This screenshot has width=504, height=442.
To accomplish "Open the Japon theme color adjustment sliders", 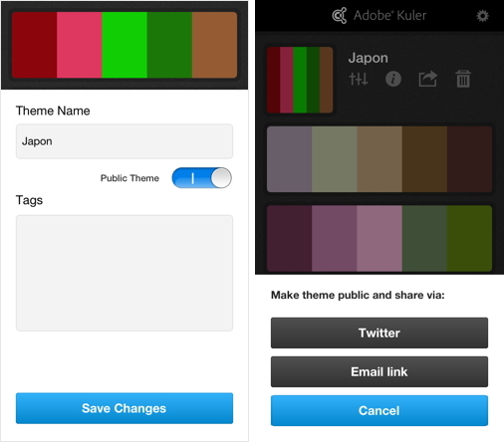I will coord(359,79).
